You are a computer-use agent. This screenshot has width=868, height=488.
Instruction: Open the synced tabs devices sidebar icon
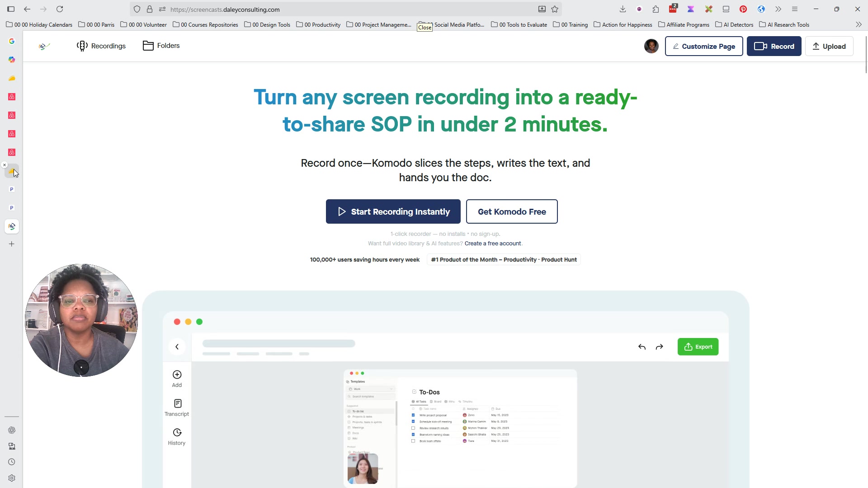tap(12, 446)
